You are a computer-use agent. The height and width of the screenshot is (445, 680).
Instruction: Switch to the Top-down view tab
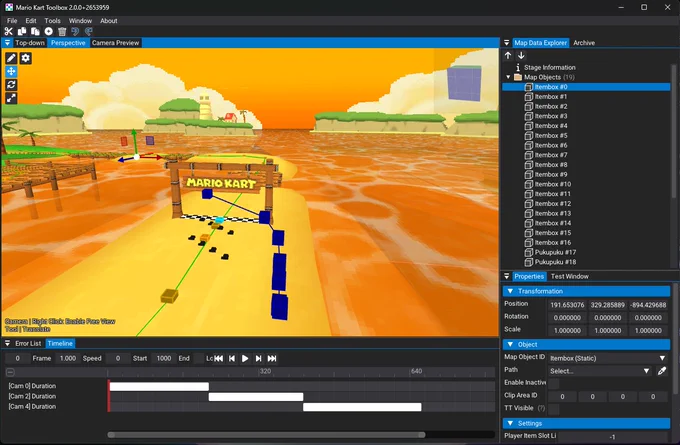(x=30, y=43)
